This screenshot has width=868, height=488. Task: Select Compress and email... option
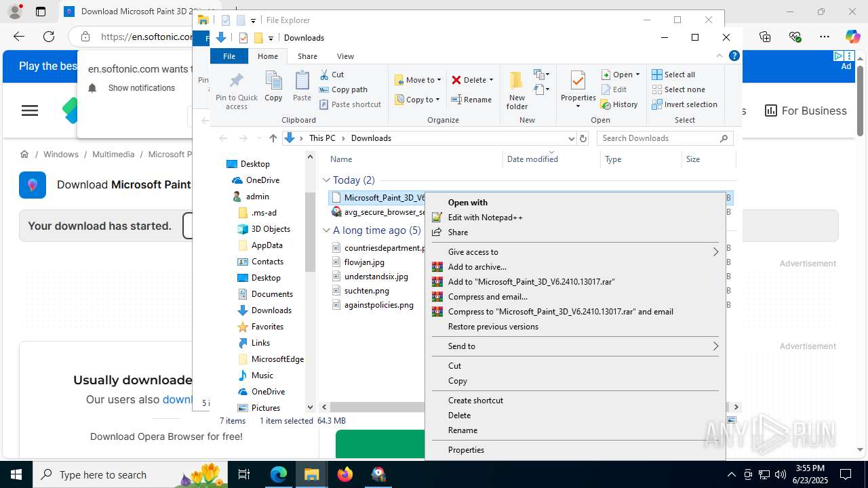(x=575, y=297)
